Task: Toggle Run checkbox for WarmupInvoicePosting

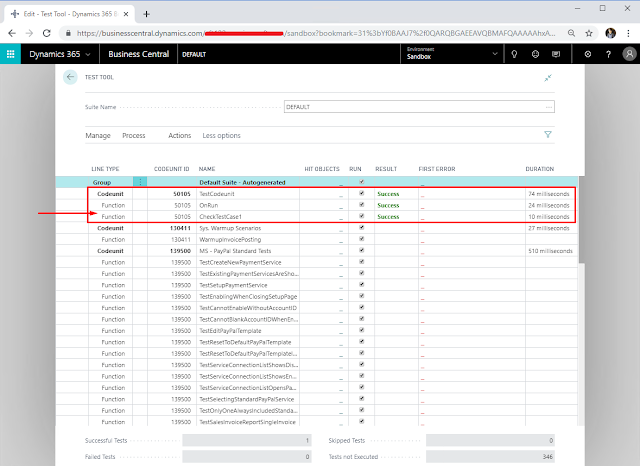Action: pos(361,239)
